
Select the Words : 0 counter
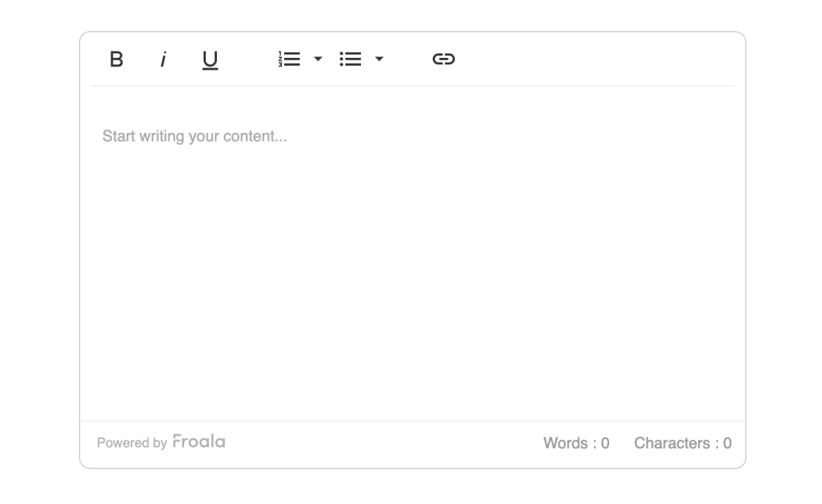coord(576,443)
